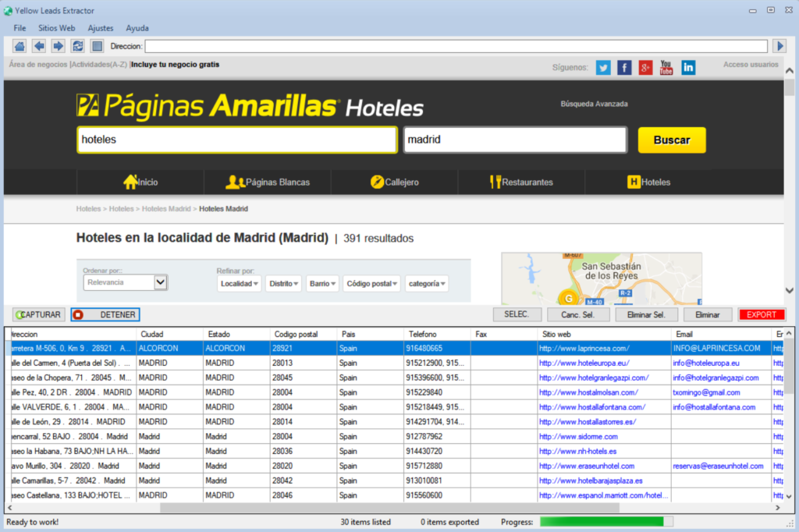Open the Google Plus social icon
The width and height of the screenshot is (799, 532).
click(645, 67)
